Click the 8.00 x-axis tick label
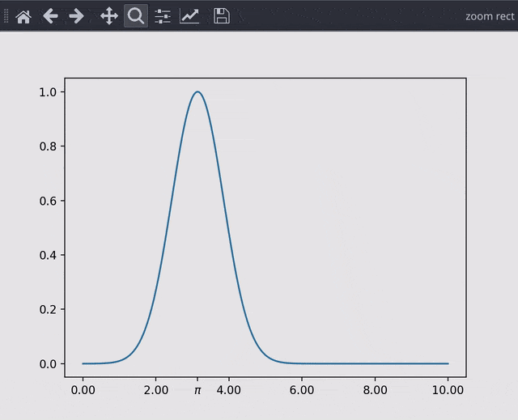Image resolution: width=518 pixels, height=420 pixels. coord(375,390)
